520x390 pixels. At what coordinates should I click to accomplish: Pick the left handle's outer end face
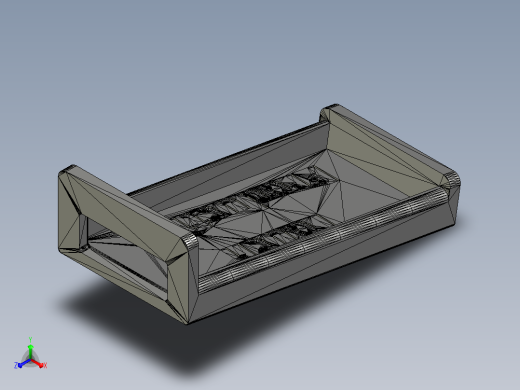pos(71,213)
